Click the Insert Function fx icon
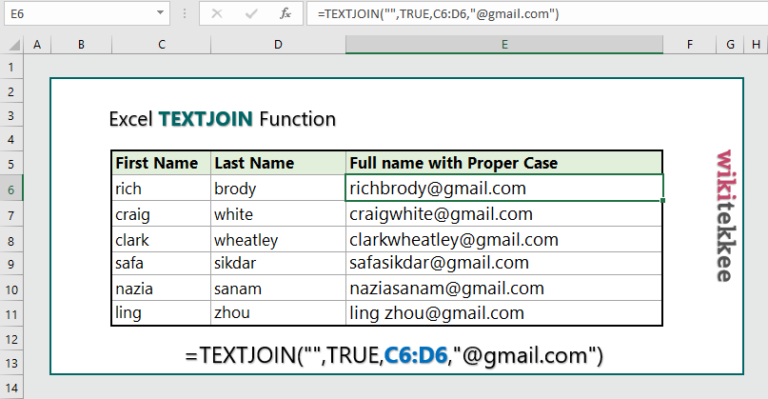768x399 pixels. click(x=286, y=14)
